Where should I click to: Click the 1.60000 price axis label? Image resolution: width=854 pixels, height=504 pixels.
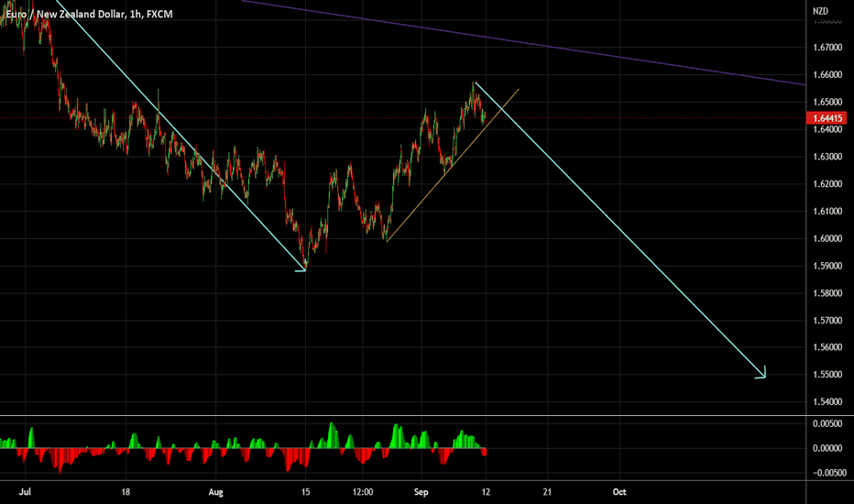coord(827,238)
